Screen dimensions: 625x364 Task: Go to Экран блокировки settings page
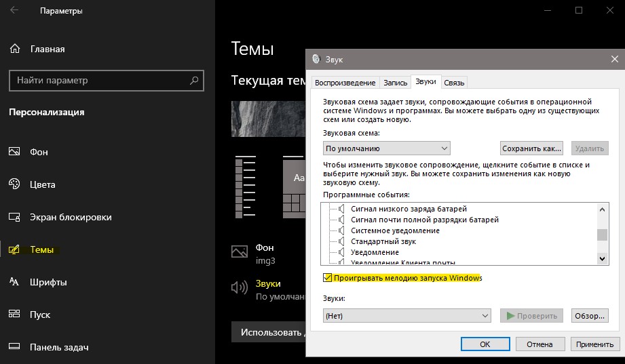[x=71, y=217]
